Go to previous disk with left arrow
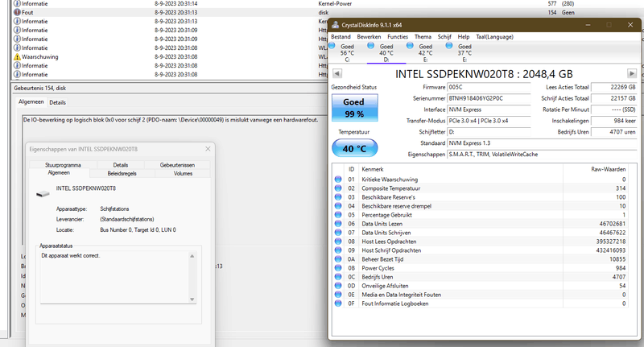The width and height of the screenshot is (644, 347). point(336,73)
